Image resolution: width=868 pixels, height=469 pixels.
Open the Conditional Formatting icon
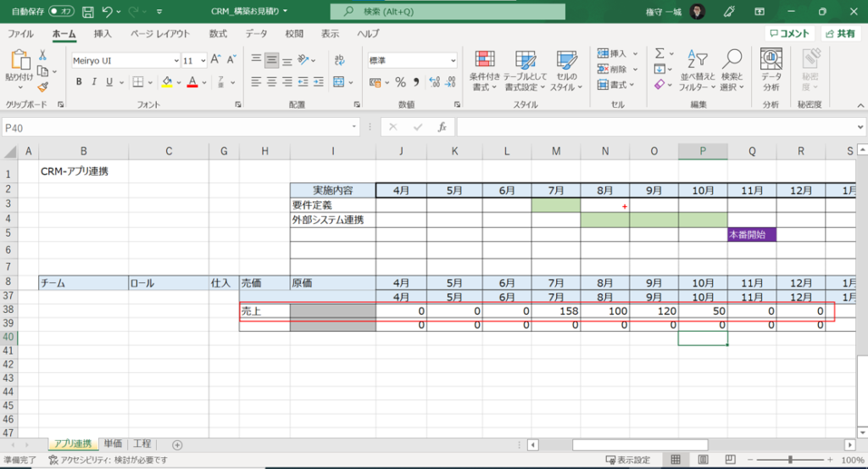(484, 59)
